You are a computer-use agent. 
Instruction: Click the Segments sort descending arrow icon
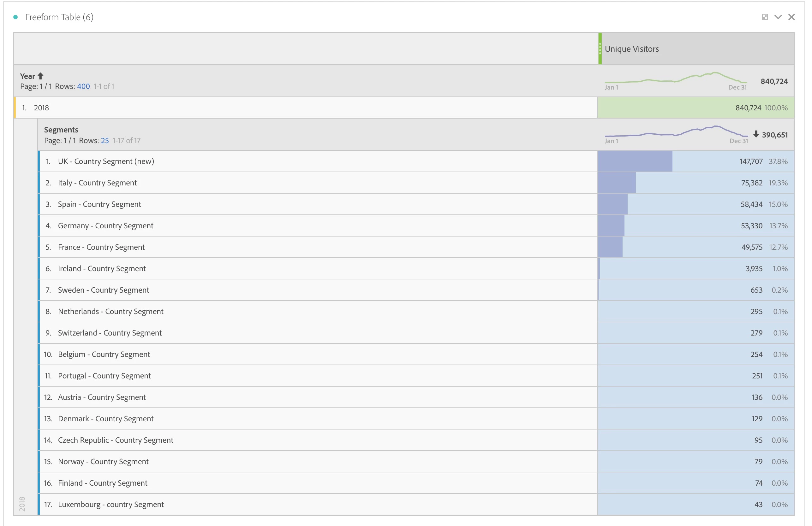point(756,134)
